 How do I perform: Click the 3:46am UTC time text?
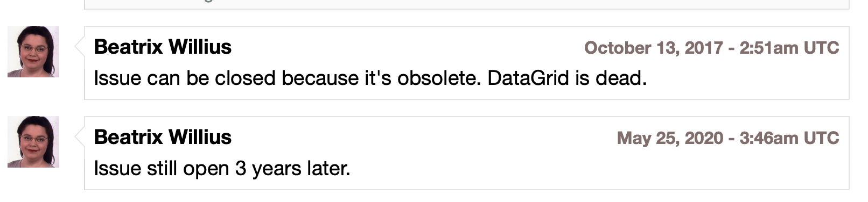[789, 138]
